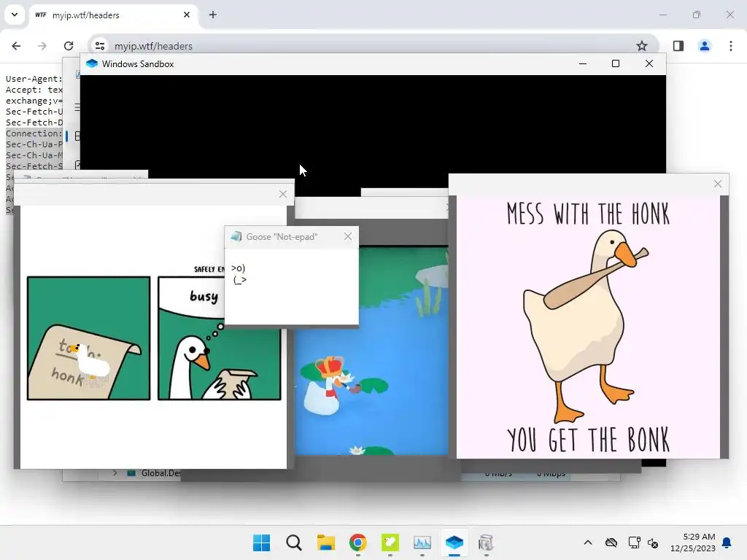Switch to Windows Sandbox taskbar icon

click(454, 542)
